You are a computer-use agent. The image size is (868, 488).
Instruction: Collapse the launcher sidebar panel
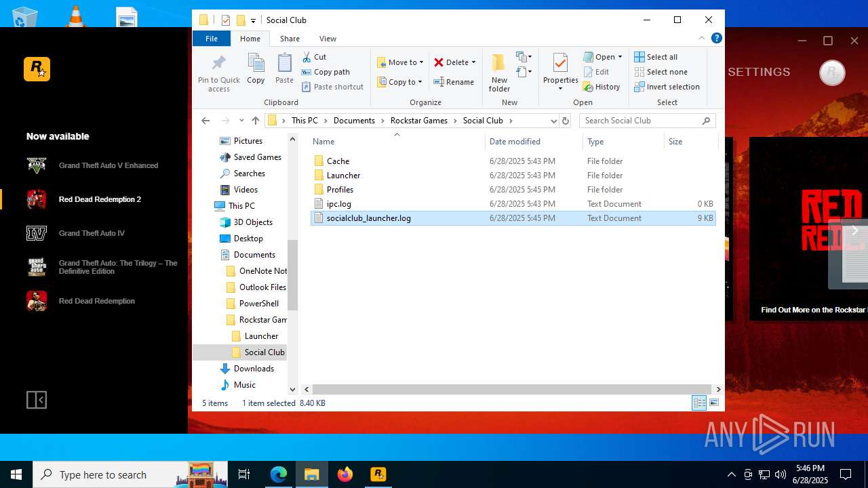(37, 400)
